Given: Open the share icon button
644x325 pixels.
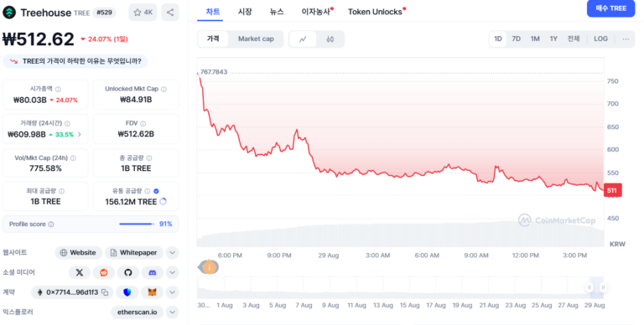Looking at the screenshot, I should [x=170, y=13].
